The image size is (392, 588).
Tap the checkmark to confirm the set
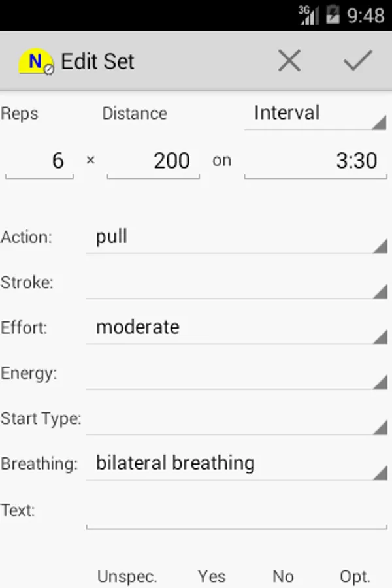tap(357, 61)
